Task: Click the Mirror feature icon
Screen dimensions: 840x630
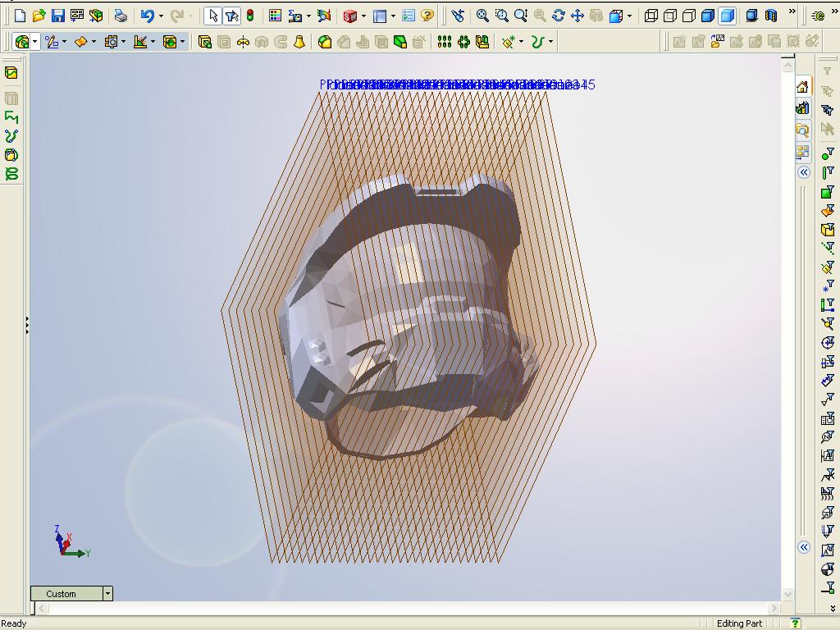Action: pyautogui.click(x=482, y=42)
